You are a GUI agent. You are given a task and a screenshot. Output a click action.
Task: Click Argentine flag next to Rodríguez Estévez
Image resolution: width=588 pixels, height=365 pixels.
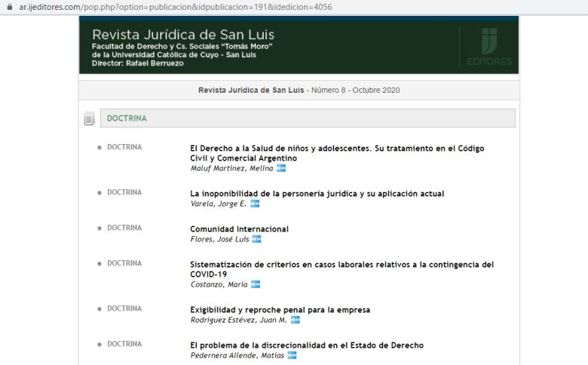296,320
